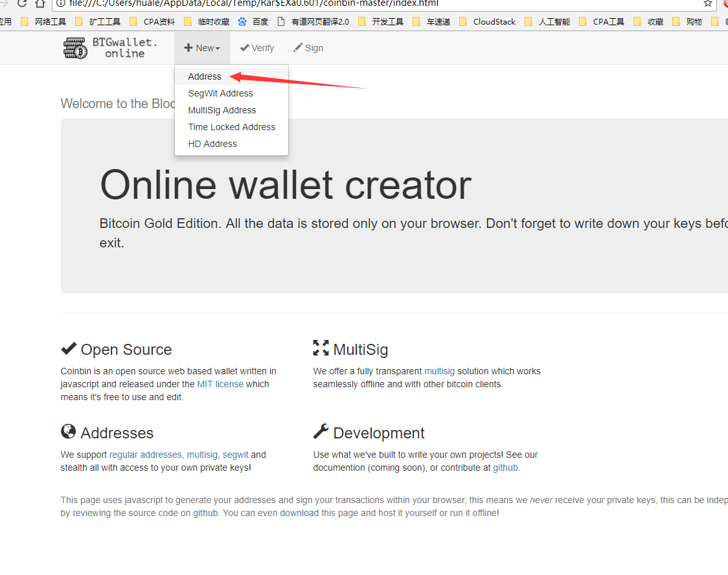This screenshot has width=728, height=575.
Task: Bookmark the page with the star icon
Action: [x=707, y=4]
